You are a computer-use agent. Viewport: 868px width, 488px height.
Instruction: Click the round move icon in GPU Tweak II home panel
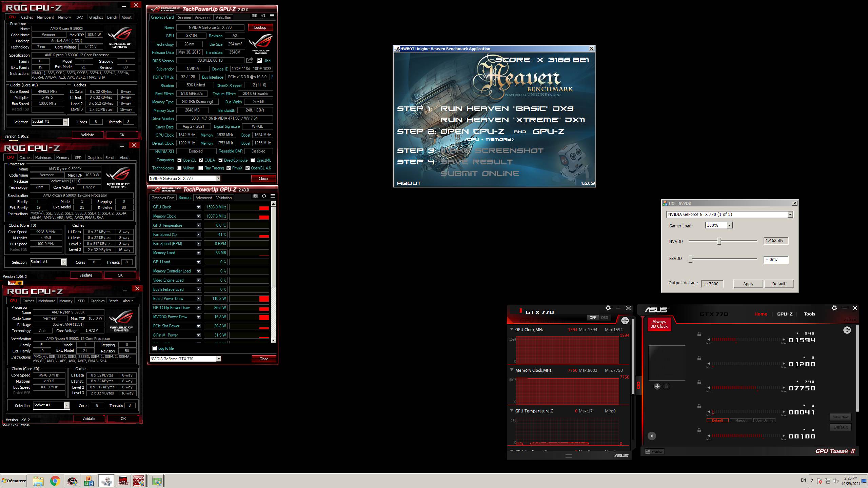(x=847, y=330)
